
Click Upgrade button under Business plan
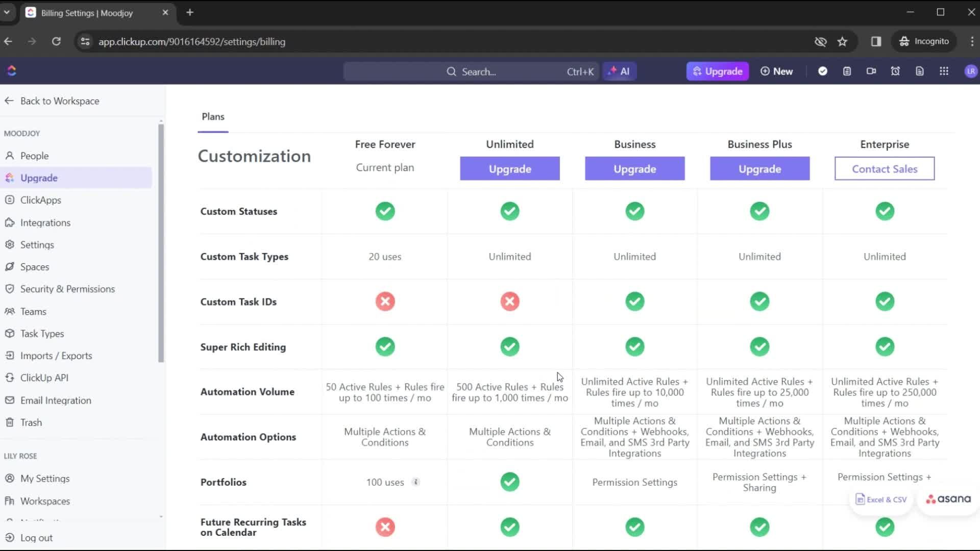[634, 169]
